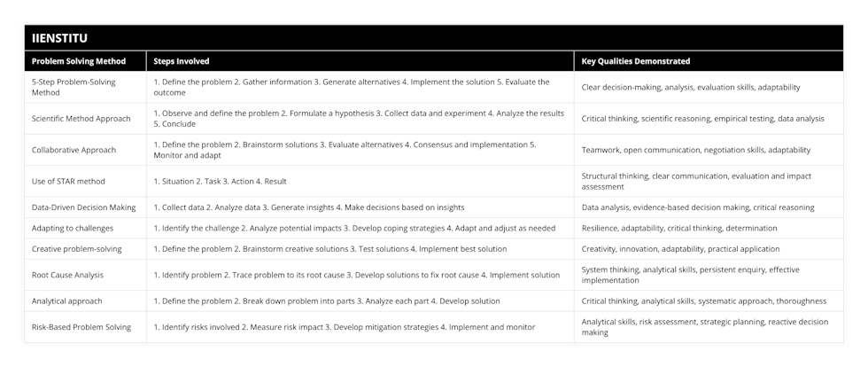Click the Risk-Based Problem Solving cell
This screenshot has height=367, width=868.
(x=85, y=327)
